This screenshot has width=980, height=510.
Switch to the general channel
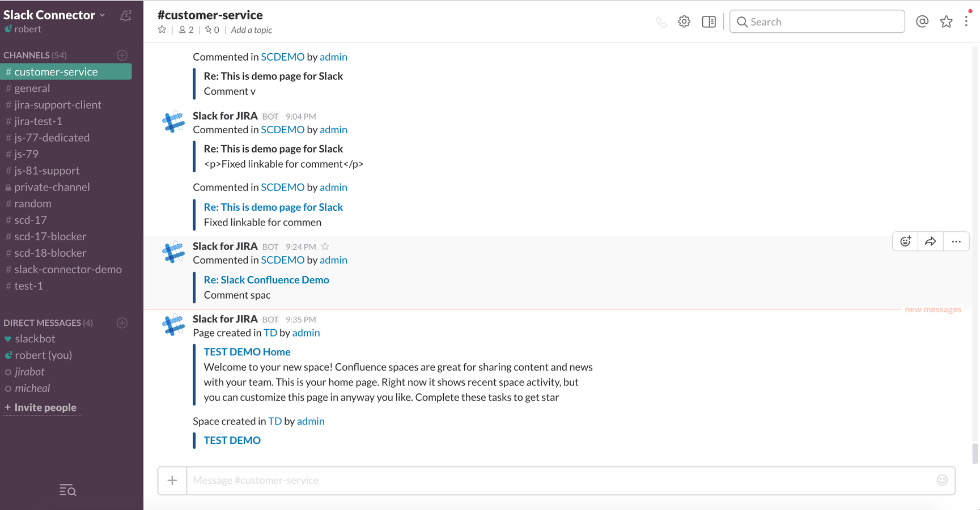(x=66, y=88)
